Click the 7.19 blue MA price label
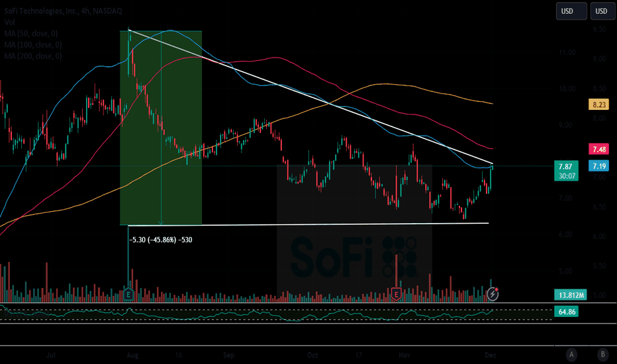This screenshot has width=617, height=364. 599,166
